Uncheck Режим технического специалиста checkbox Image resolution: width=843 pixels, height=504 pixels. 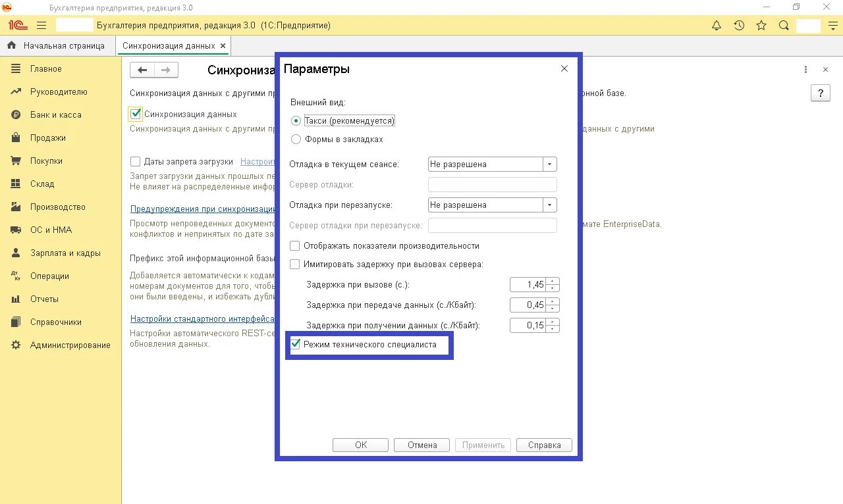click(x=295, y=344)
